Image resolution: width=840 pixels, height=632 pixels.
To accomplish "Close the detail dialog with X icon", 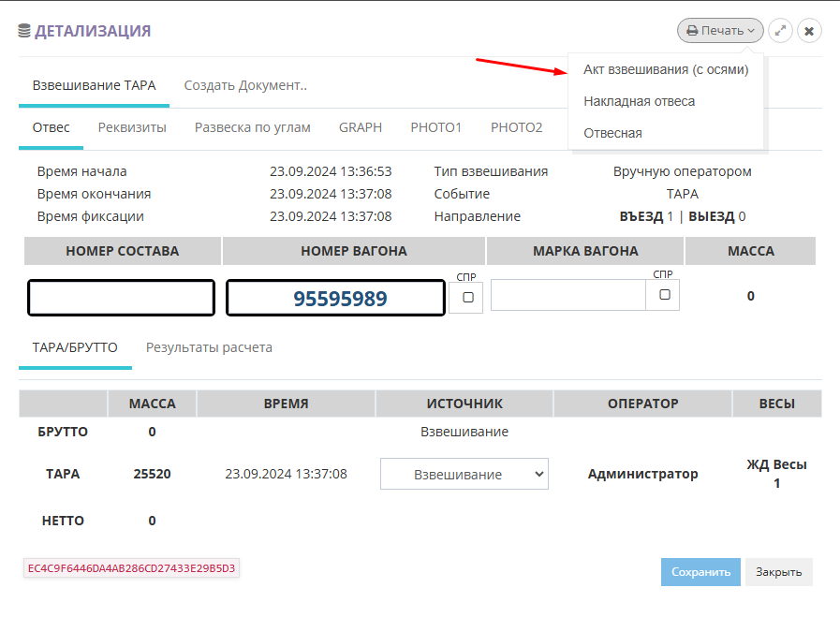I will 809,31.
